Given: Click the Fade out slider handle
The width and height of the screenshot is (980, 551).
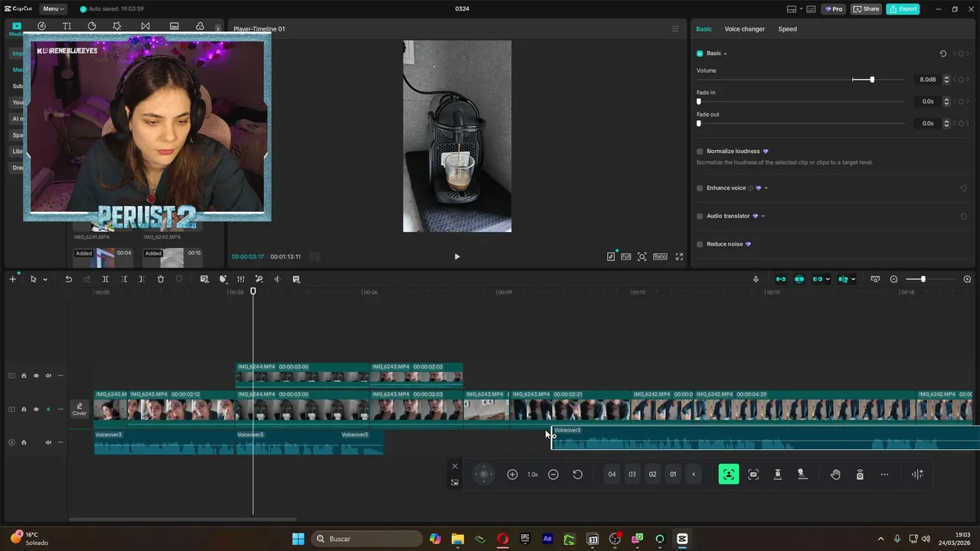Looking at the screenshot, I should coord(698,123).
